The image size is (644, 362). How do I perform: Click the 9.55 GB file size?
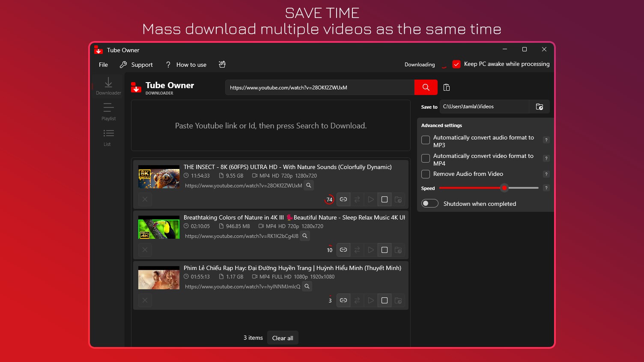[234, 176]
